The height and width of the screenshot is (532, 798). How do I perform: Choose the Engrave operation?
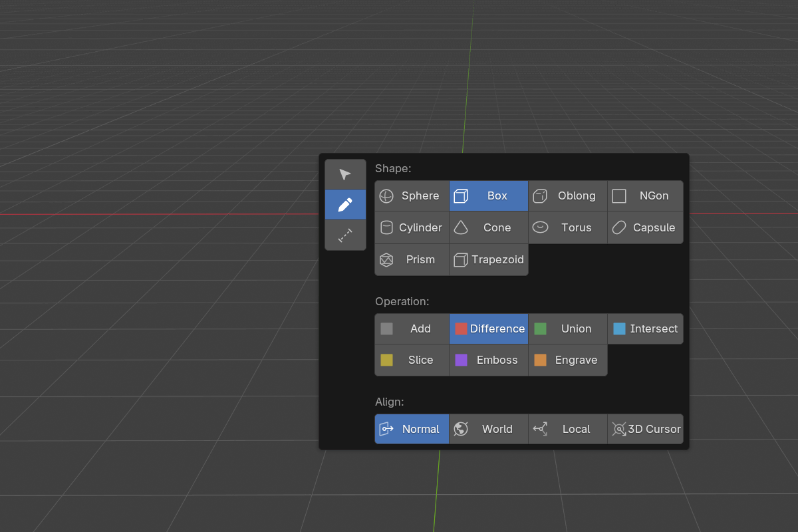pos(568,360)
